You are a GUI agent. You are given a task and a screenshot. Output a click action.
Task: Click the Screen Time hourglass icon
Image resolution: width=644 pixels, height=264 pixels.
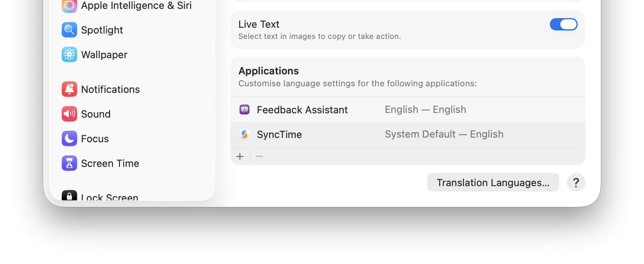[69, 163]
